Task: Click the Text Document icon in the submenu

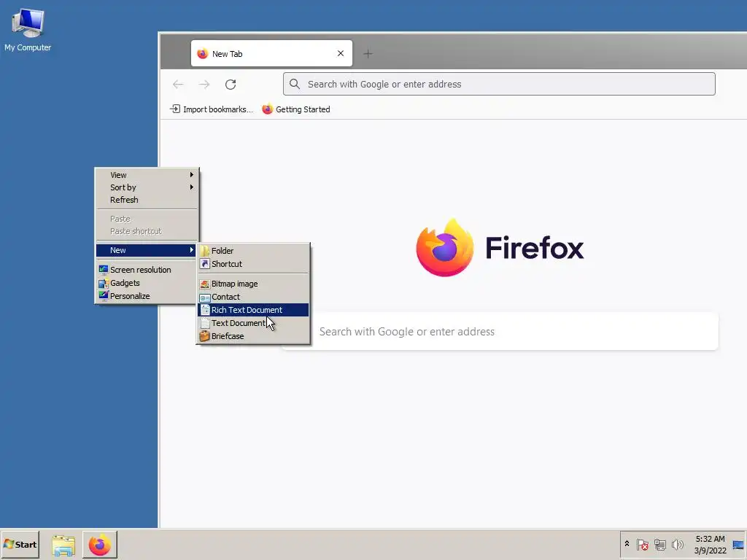Action: tap(205, 323)
